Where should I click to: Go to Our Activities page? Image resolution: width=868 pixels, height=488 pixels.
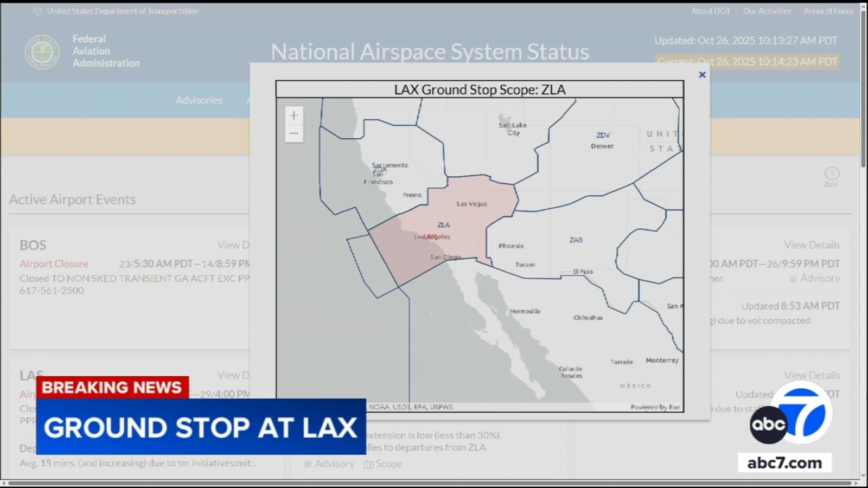(767, 11)
